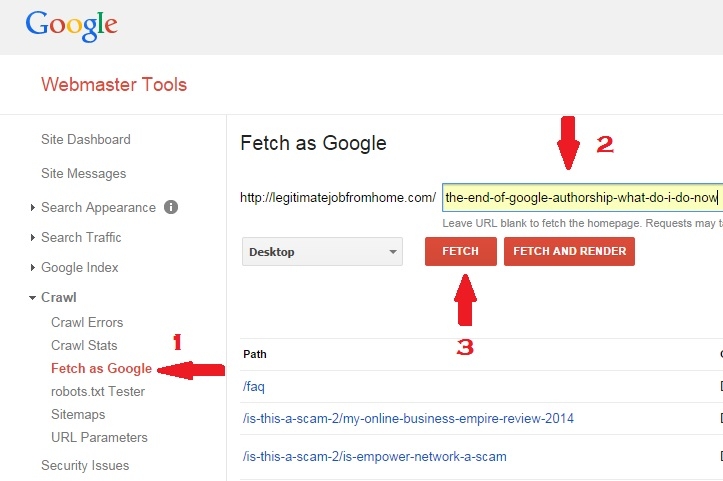Click the Search Traffic label
723x481 pixels.
coord(81,238)
